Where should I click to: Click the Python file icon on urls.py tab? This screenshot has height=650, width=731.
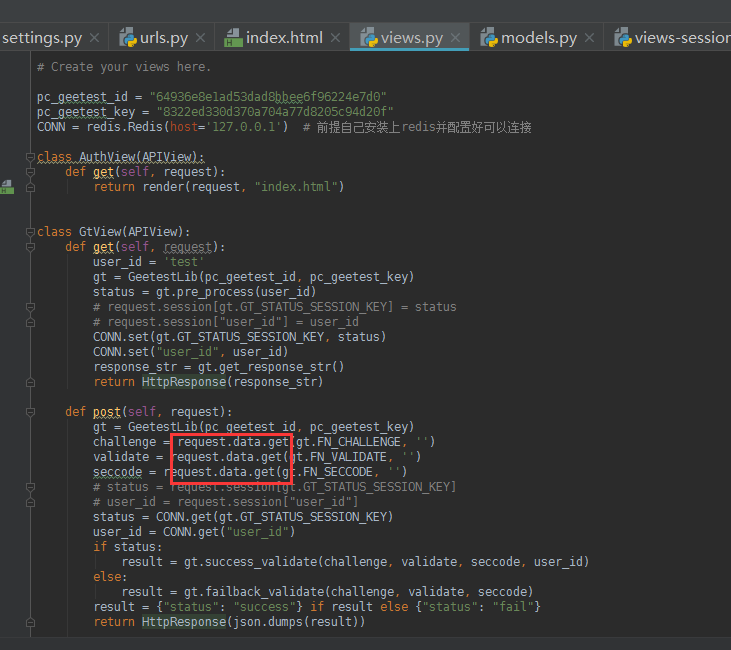(x=128, y=38)
